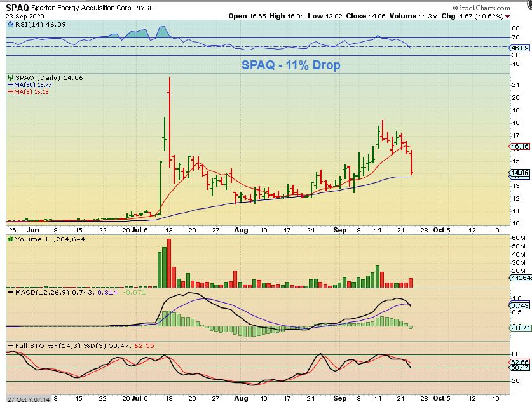
Task: Click the 0.814 MACD signal value
Action: click(x=107, y=292)
